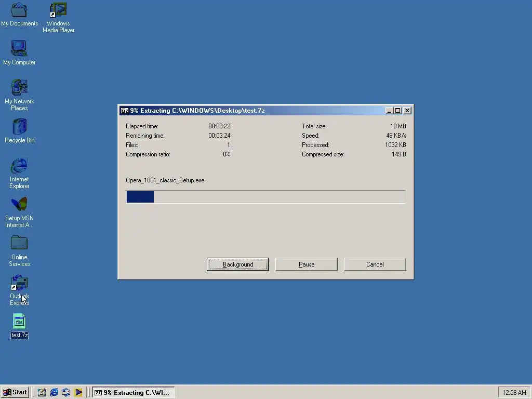The width and height of the screenshot is (532, 399).
Task: Pause the extraction
Action: pos(307,264)
